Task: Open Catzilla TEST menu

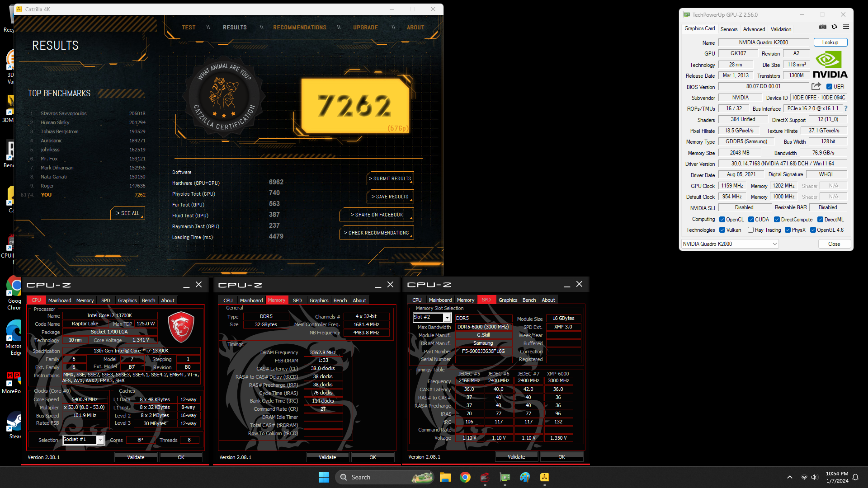Action: [x=189, y=28]
